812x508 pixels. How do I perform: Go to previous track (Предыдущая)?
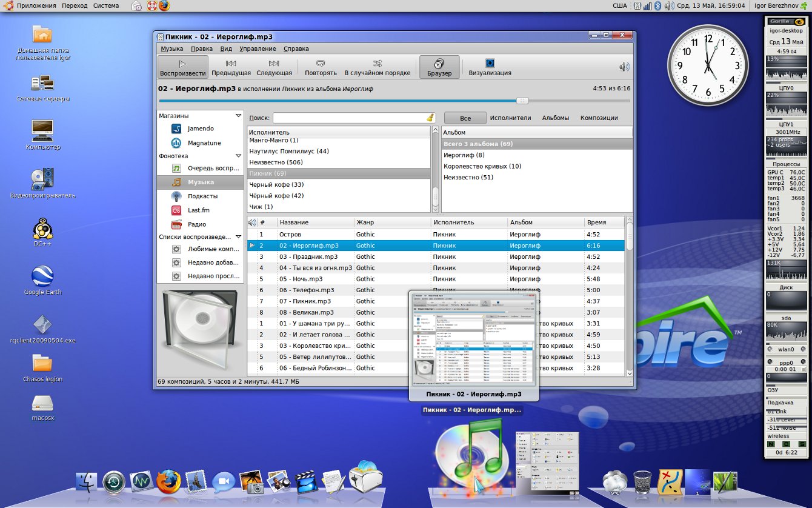(x=231, y=67)
